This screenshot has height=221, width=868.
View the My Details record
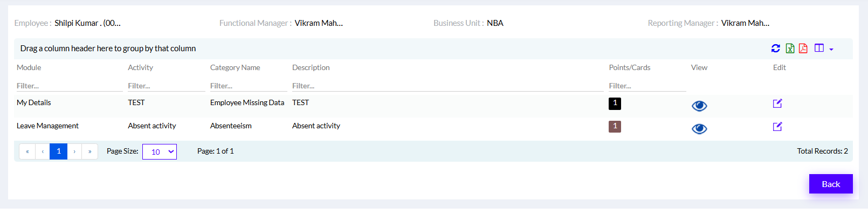pyautogui.click(x=699, y=106)
